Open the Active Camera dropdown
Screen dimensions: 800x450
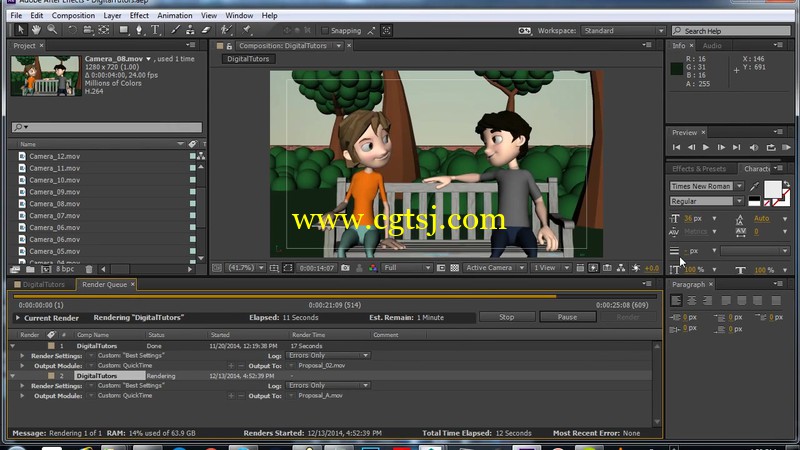494,268
